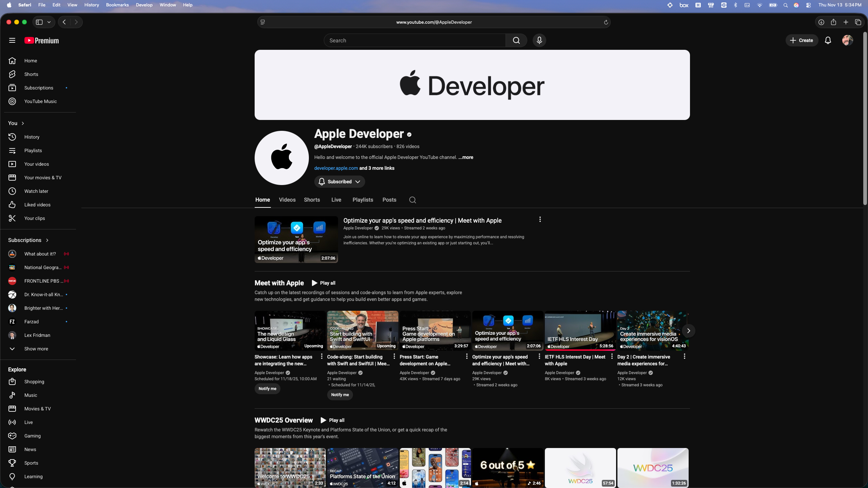Switch to the Videos tab
The width and height of the screenshot is (868, 488).
pyautogui.click(x=287, y=200)
